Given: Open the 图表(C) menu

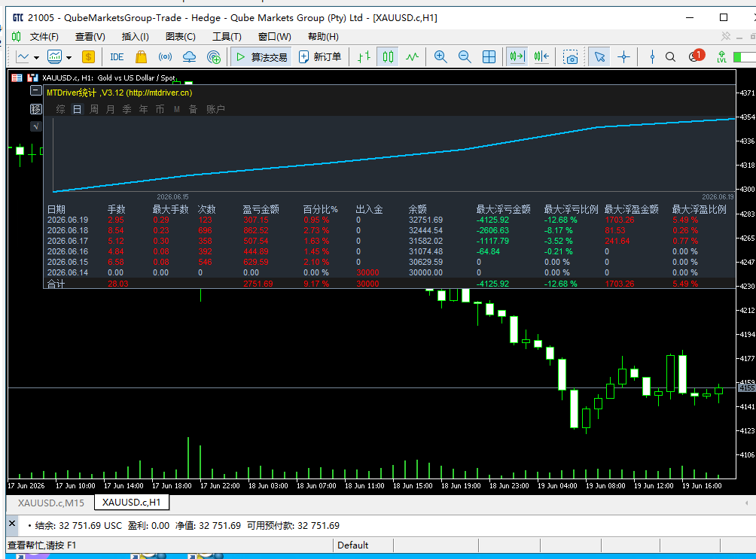Looking at the screenshot, I should [180, 37].
